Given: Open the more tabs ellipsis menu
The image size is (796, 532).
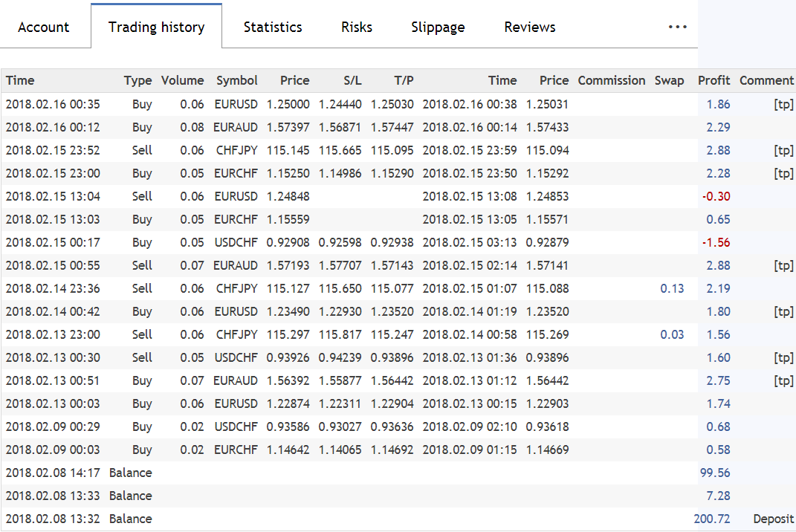Looking at the screenshot, I should [x=677, y=27].
